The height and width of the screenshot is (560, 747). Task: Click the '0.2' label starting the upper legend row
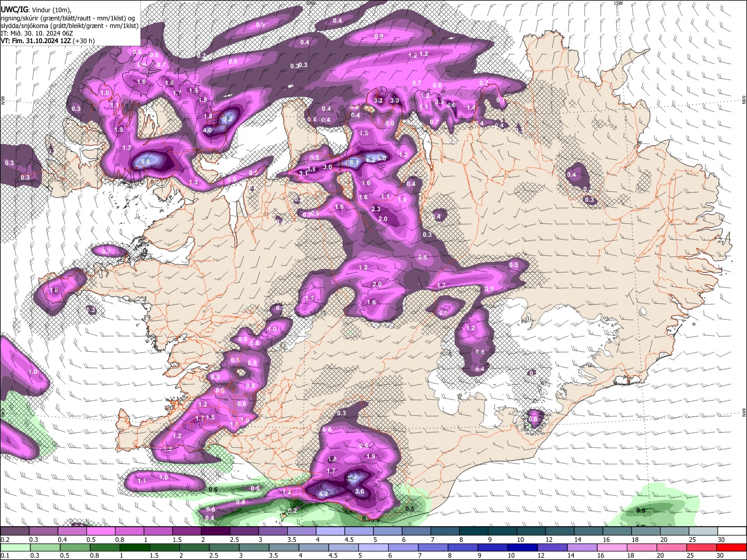coord(5,540)
